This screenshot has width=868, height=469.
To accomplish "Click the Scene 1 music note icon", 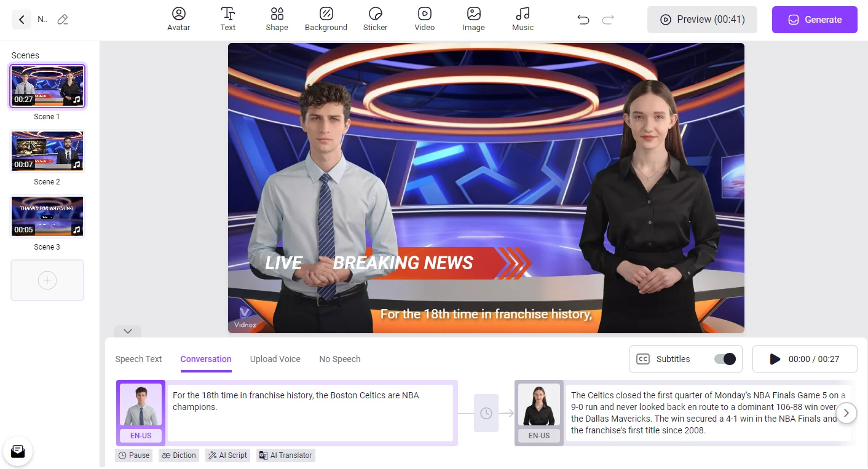I will tap(77, 99).
